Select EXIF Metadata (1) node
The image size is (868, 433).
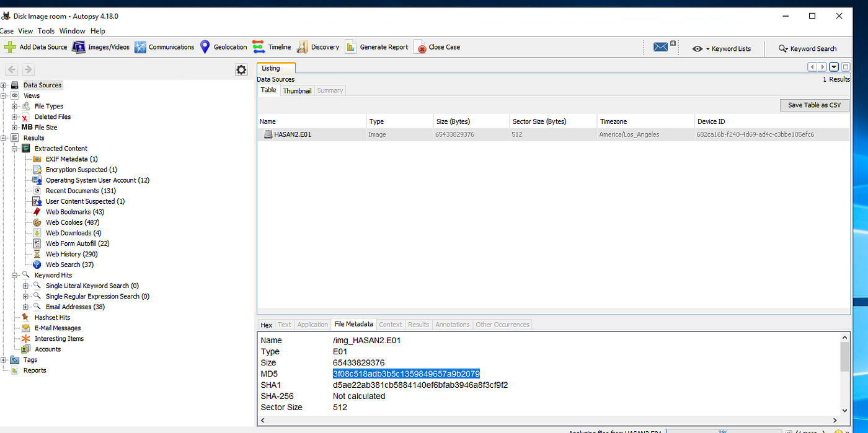click(x=71, y=159)
